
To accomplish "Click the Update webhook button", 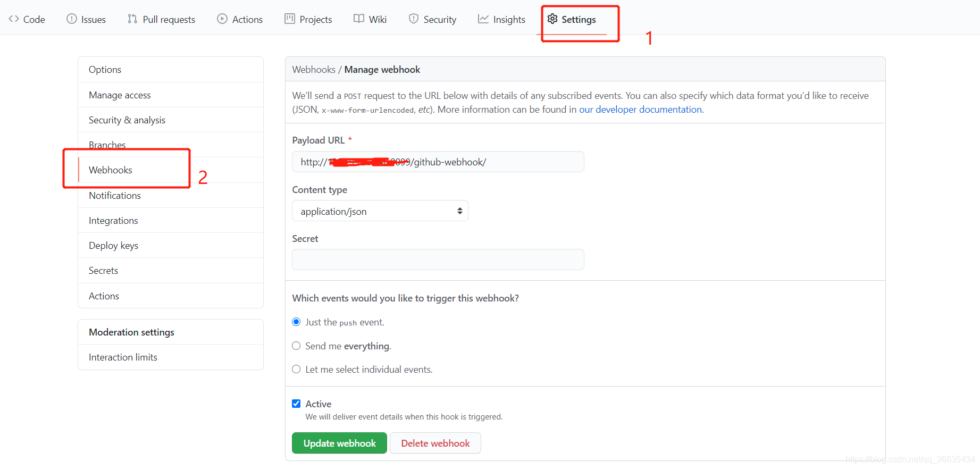I will click(339, 443).
